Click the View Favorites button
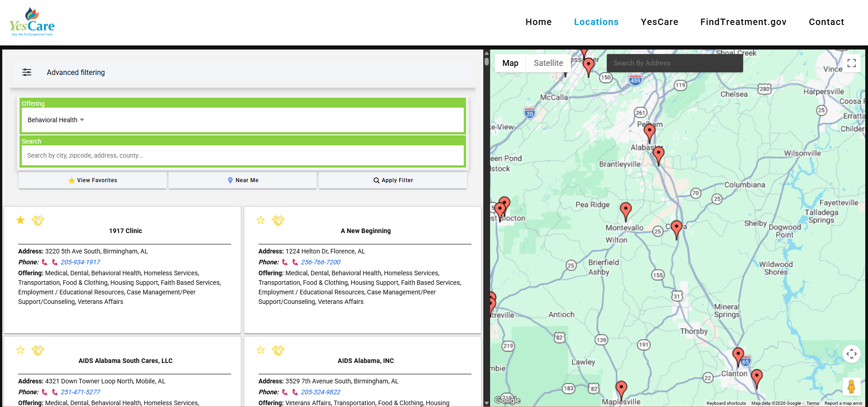The width and height of the screenshot is (868, 407). [93, 180]
